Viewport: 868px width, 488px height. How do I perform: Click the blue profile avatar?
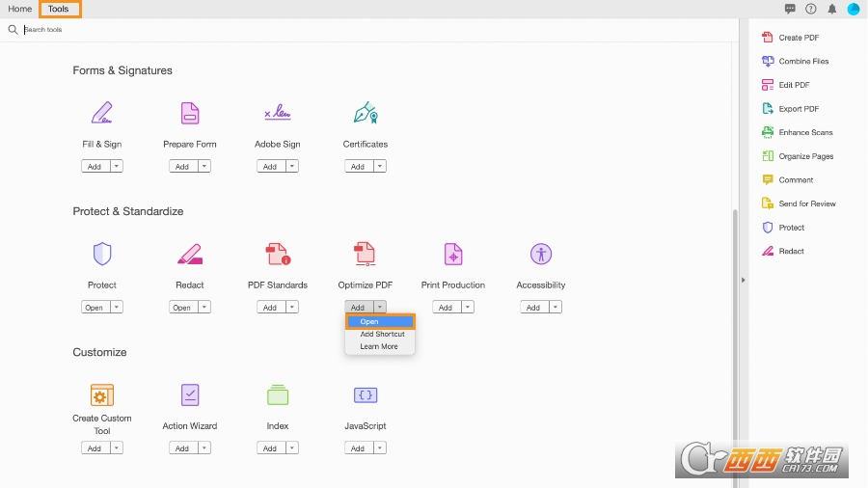point(854,9)
